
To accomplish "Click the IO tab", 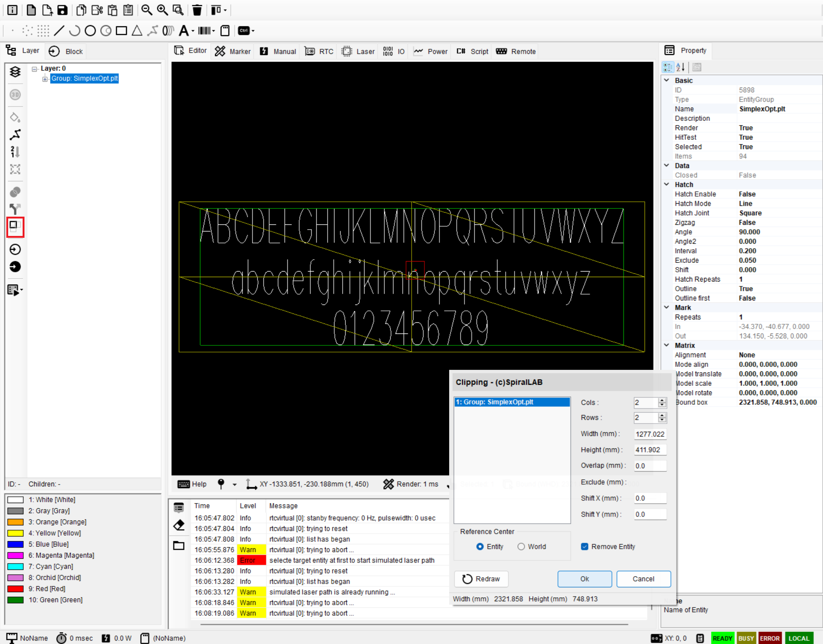I will pyautogui.click(x=394, y=51).
